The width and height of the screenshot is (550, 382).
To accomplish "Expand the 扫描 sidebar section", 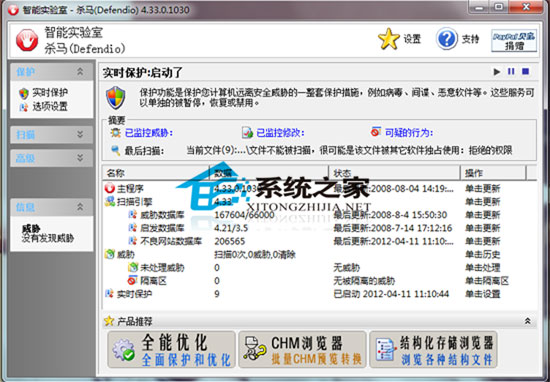I will coord(80,134).
